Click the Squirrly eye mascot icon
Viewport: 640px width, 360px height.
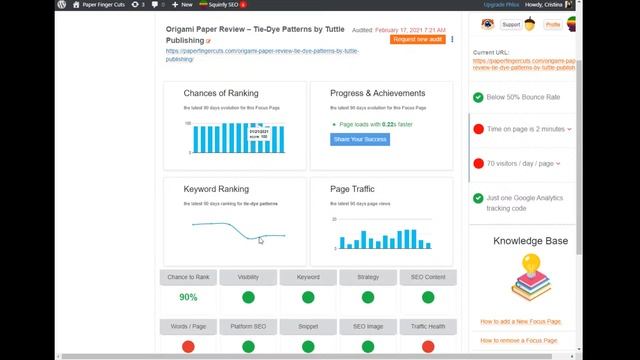pyautogui.click(x=487, y=24)
